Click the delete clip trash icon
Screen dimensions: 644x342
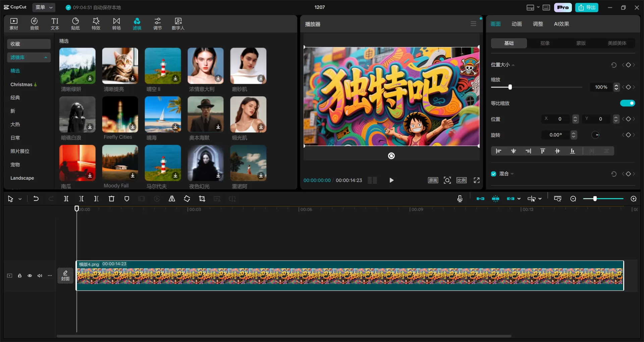click(111, 199)
